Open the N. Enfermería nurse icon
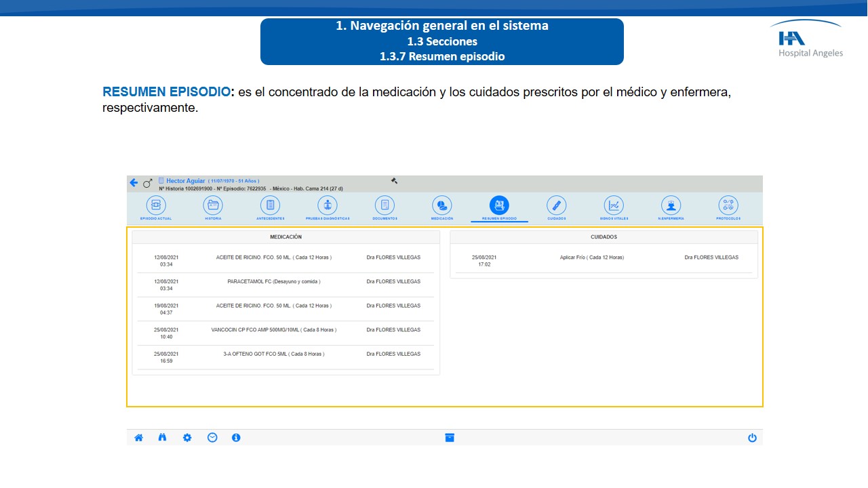 point(671,205)
